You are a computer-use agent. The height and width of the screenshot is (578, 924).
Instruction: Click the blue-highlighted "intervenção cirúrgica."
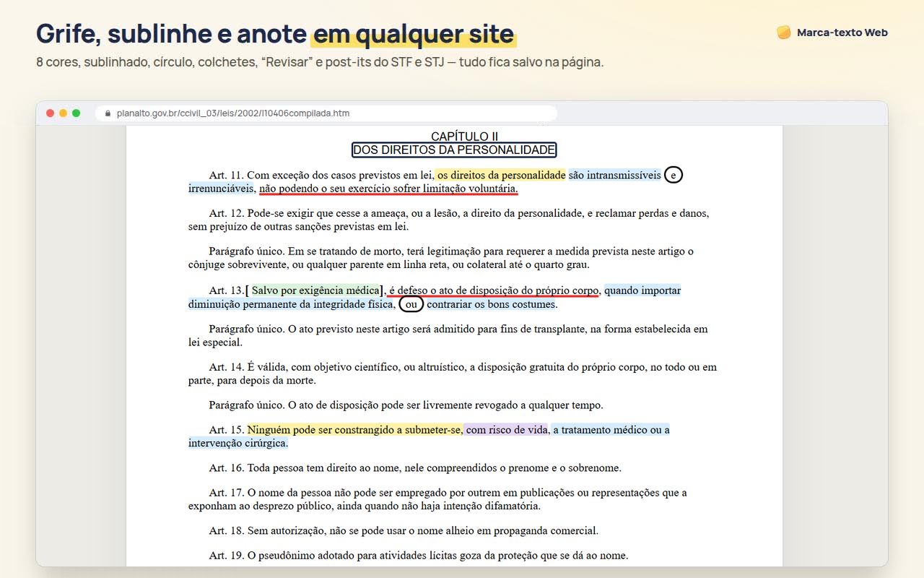point(238,443)
